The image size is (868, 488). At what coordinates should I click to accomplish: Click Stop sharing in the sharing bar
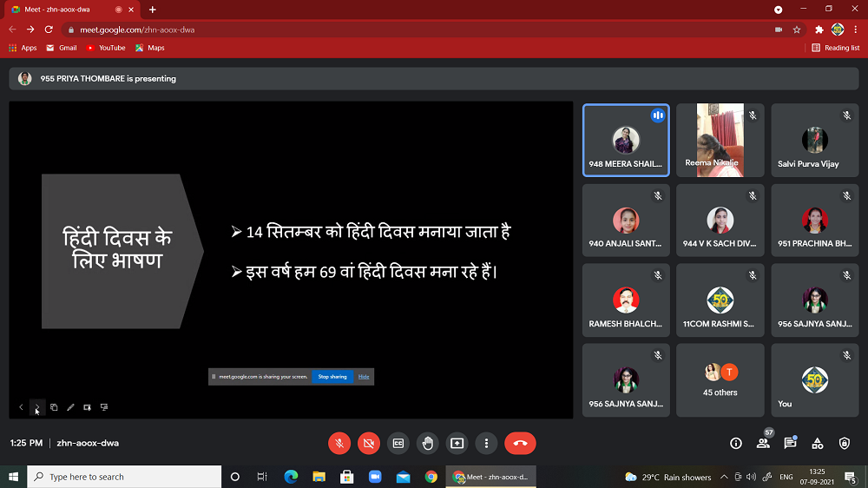[x=332, y=377]
